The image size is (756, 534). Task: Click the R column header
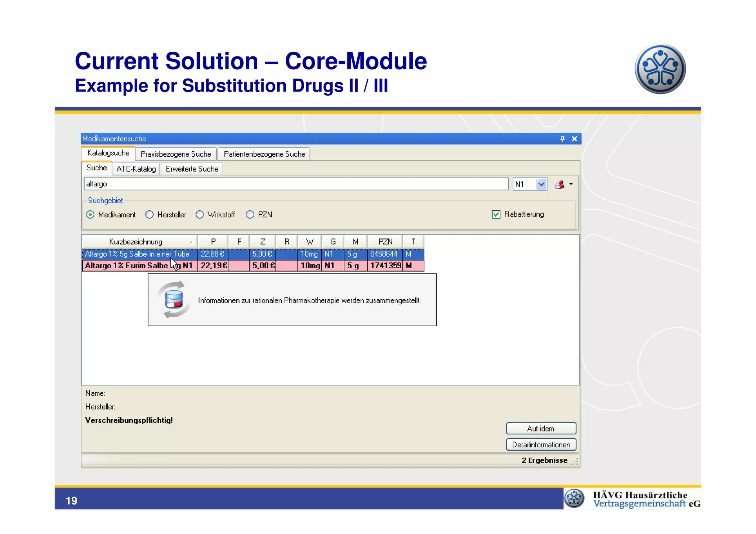point(287,242)
